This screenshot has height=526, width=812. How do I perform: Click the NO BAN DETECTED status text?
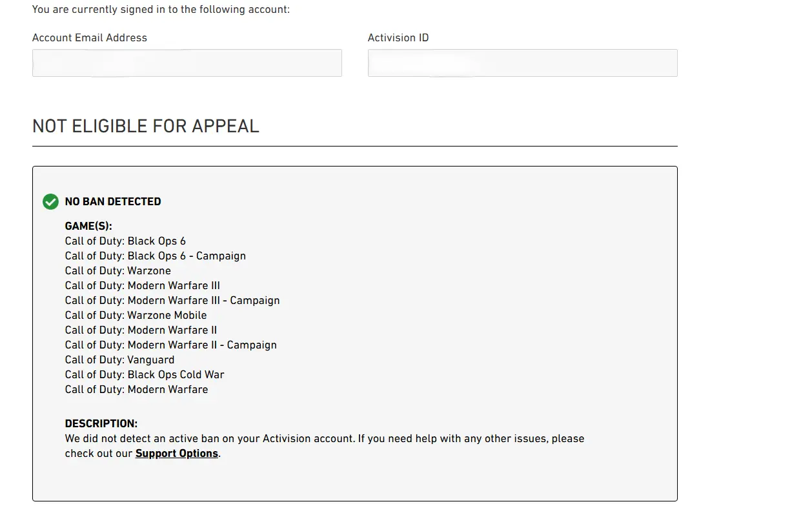(113, 202)
